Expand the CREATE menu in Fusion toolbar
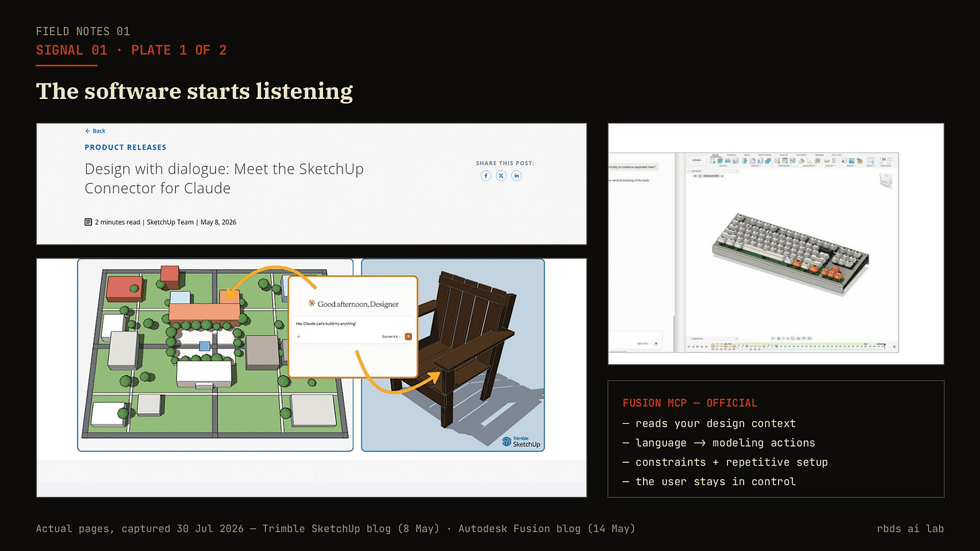 pyautogui.click(x=724, y=166)
